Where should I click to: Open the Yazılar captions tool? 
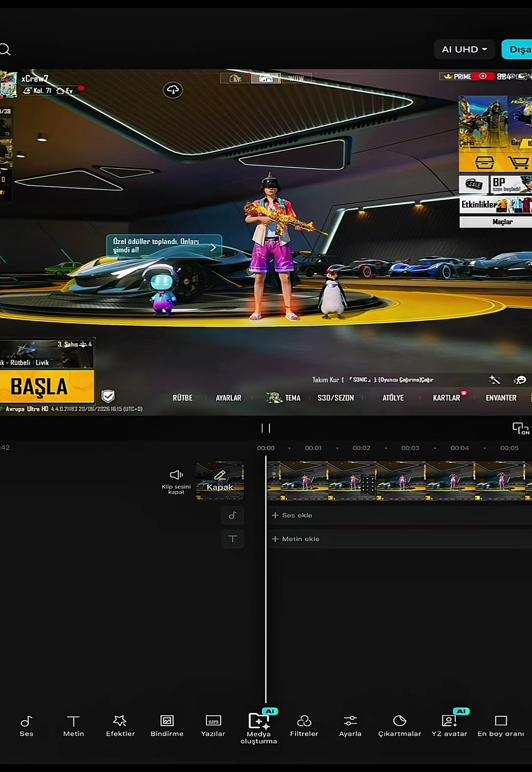[213, 726]
